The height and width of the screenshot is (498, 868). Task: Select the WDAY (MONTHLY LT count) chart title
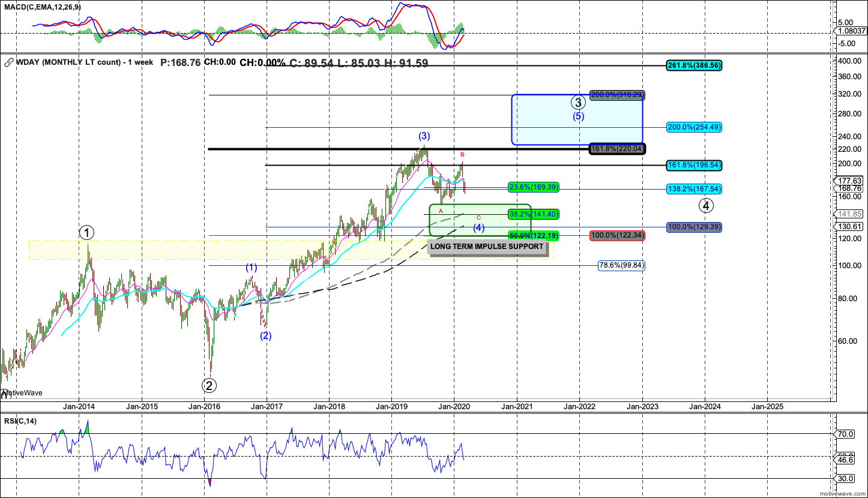pos(84,62)
